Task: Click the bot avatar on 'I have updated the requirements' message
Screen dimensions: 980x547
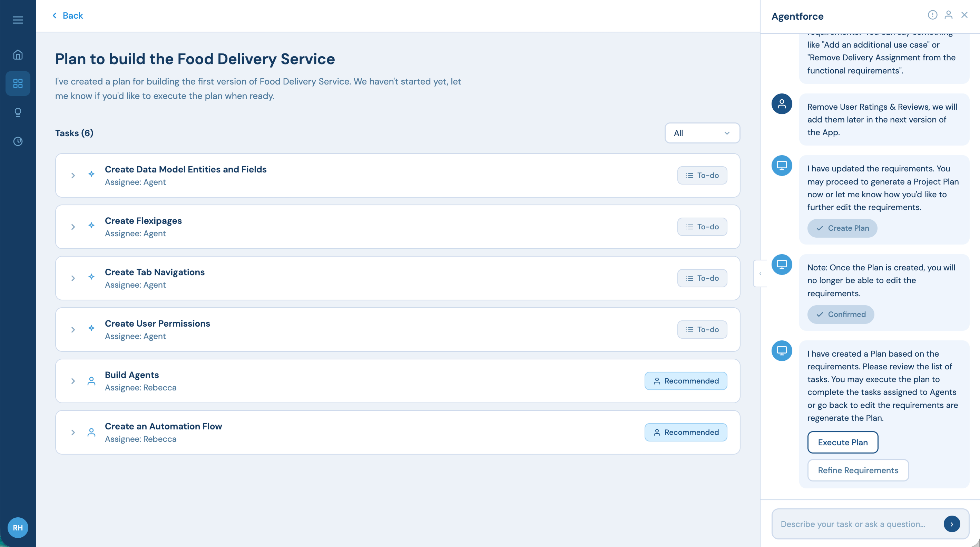Action: tap(782, 165)
